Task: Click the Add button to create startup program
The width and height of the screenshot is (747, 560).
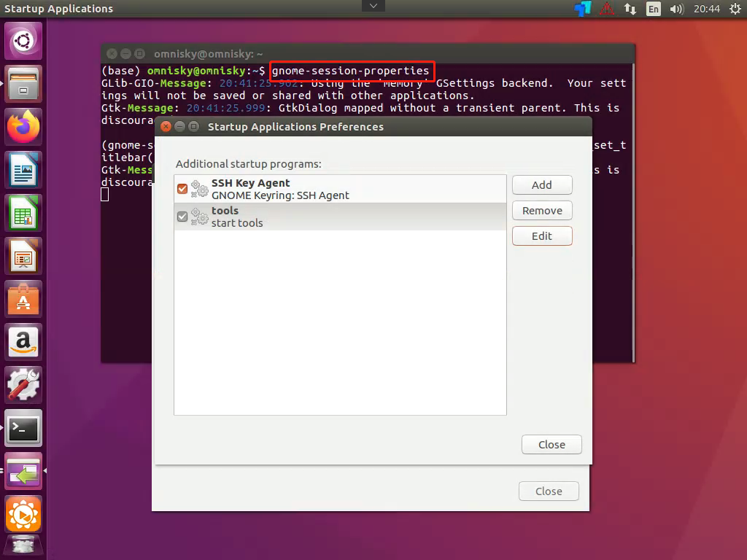Action: pyautogui.click(x=542, y=184)
